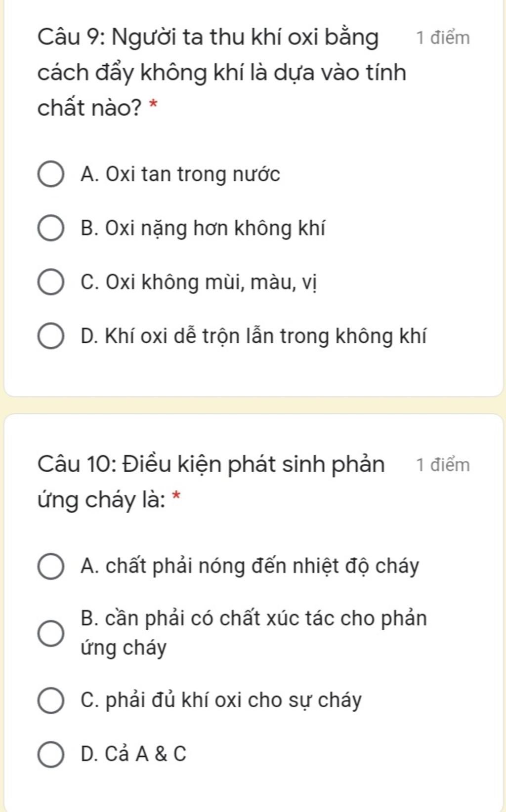506x812 pixels.
Task: Click the text 'chất phải nóng đến nhiệt độ cháy'
Action: 262,566
